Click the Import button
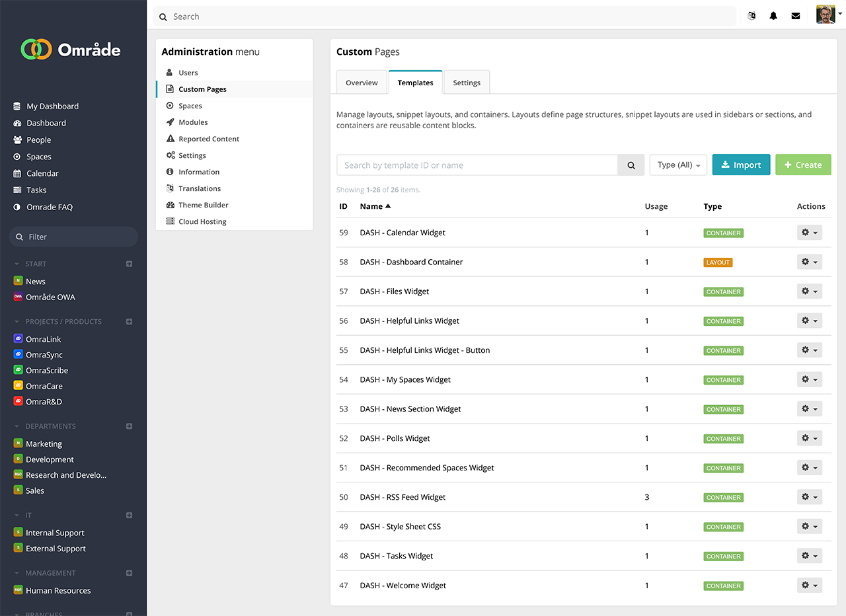The image size is (846, 616). tap(741, 165)
